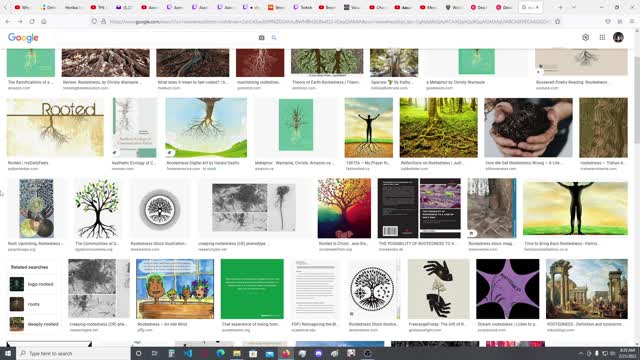Viewport: 640px width, 360px height.
Task: Open the 'Reflections on Rootedness' caption link
Action: click(431, 163)
